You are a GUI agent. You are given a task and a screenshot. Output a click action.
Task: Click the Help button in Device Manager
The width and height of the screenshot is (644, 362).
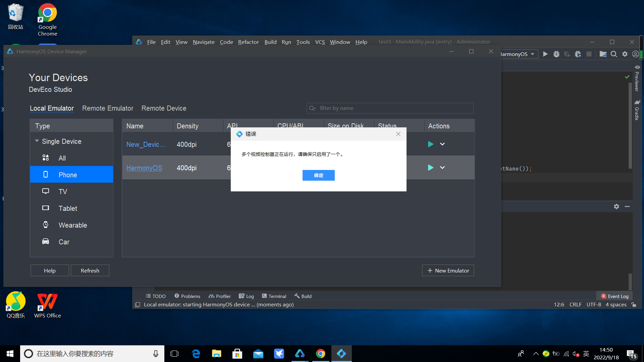tap(50, 270)
